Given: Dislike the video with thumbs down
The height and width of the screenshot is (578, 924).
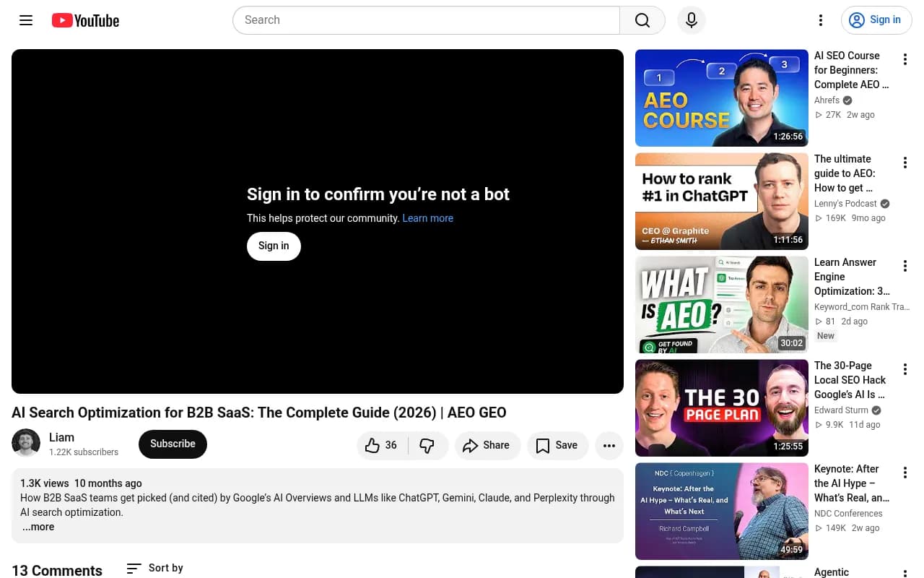Looking at the screenshot, I should click(427, 445).
